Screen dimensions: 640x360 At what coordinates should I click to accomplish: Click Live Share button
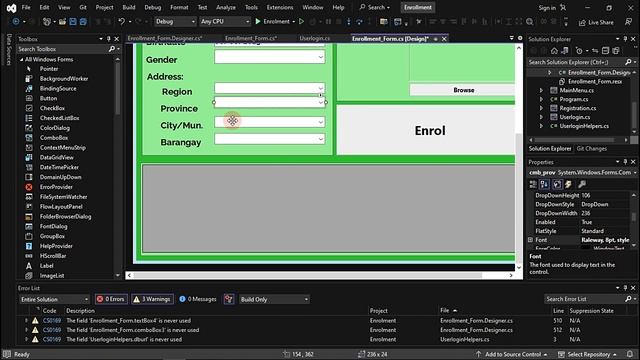(596, 22)
